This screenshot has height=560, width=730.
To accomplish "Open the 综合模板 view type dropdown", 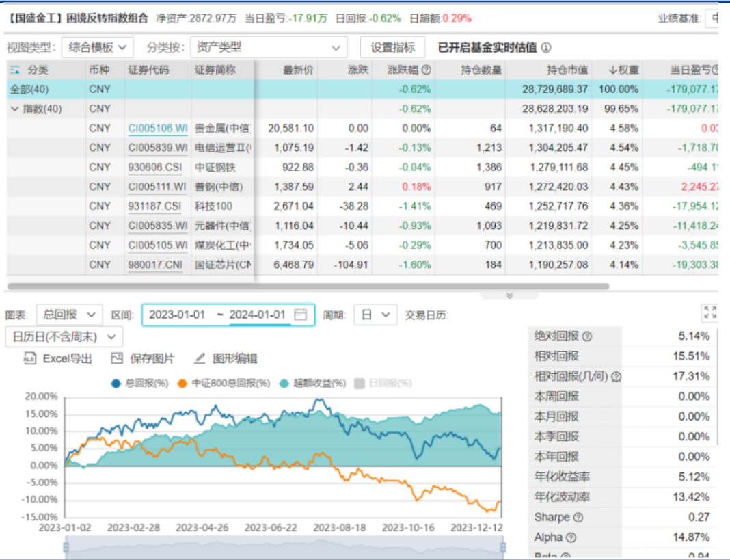I will tap(98, 47).
